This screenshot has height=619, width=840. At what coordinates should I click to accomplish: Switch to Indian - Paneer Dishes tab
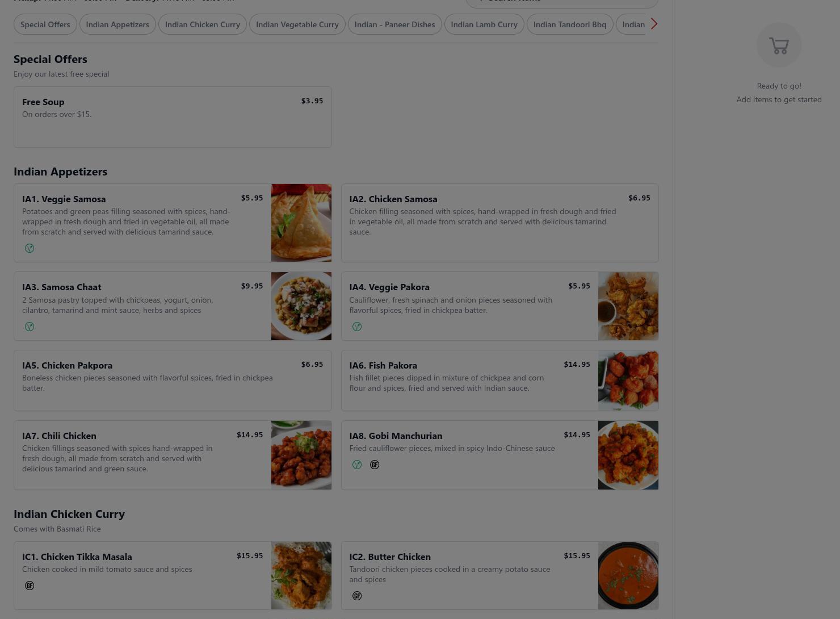coord(395,24)
